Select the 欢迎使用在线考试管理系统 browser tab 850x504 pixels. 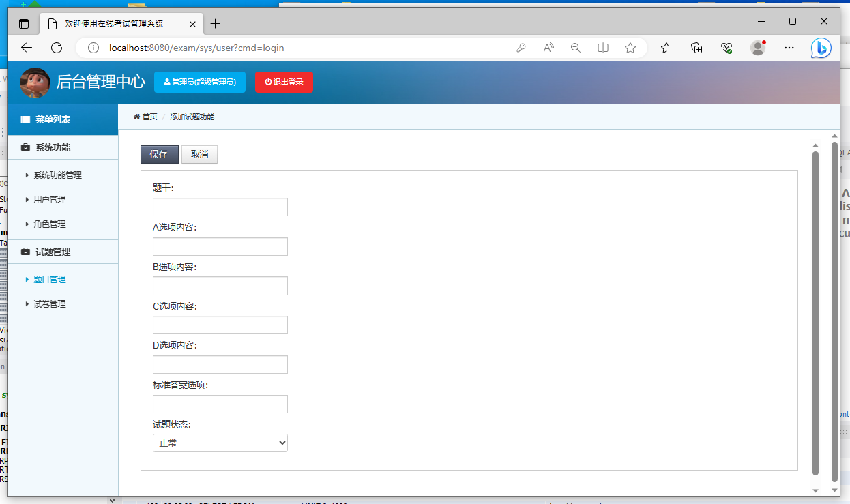click(116, 23)
